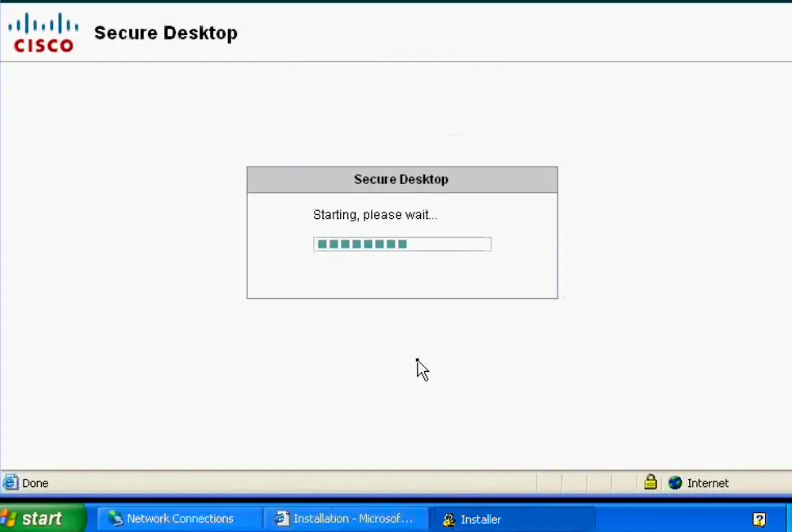
Task: Click the Secure Desktop page heading
Action: pyautogui.click(x=165, y=33)
